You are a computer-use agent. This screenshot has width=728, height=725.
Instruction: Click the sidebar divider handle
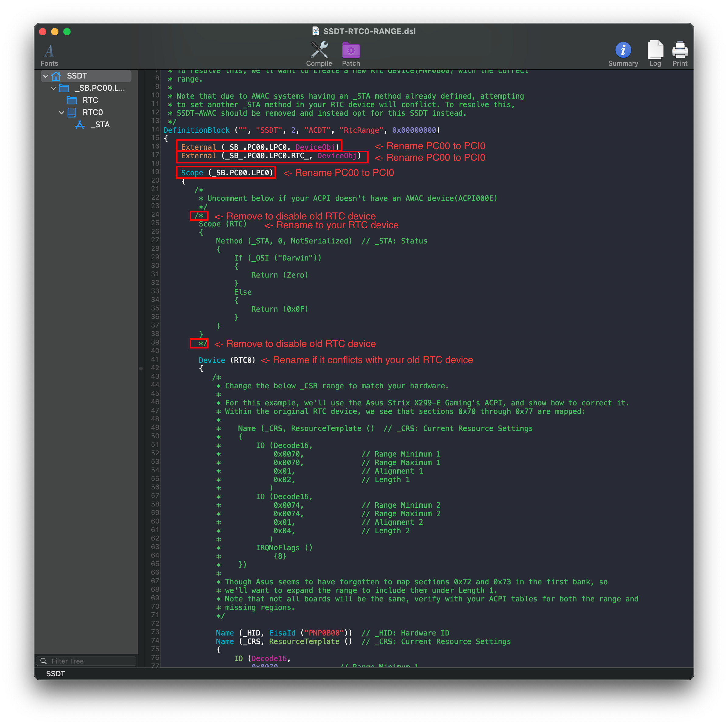tap(141, 369)
